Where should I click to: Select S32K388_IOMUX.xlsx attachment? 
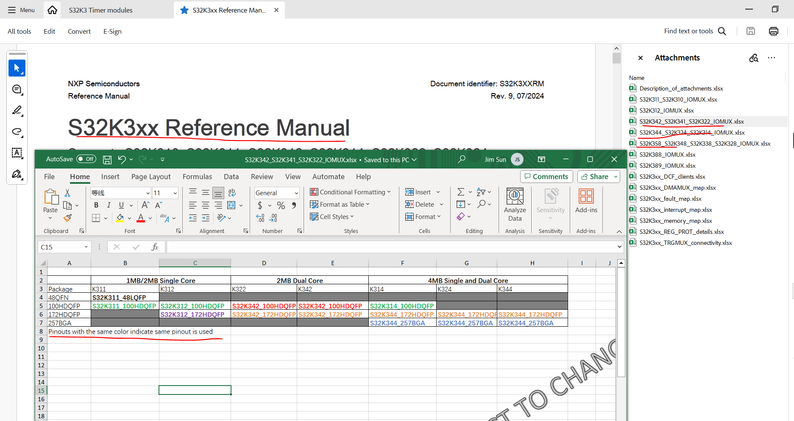coord(667,155)
